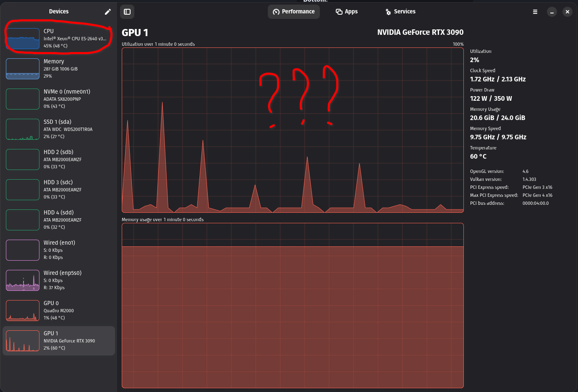Open the hamburger main menu
578x392 pixels.
pos(535,12)
